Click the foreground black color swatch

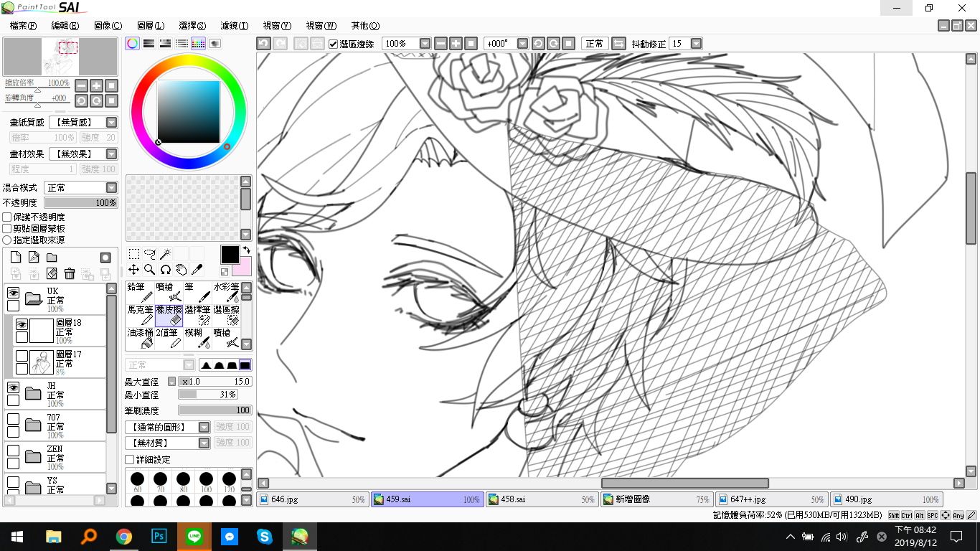(230, 255)
